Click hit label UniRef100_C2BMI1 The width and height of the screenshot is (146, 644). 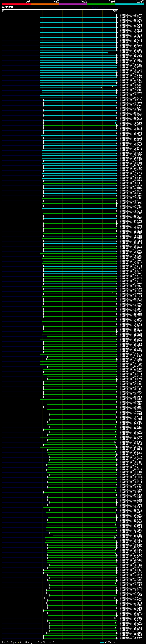131,590
